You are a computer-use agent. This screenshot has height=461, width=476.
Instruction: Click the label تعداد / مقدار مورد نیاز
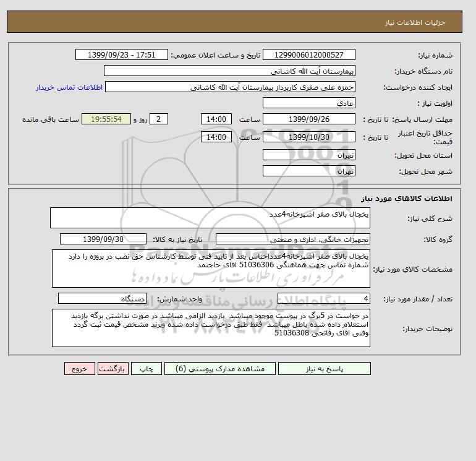418,299
